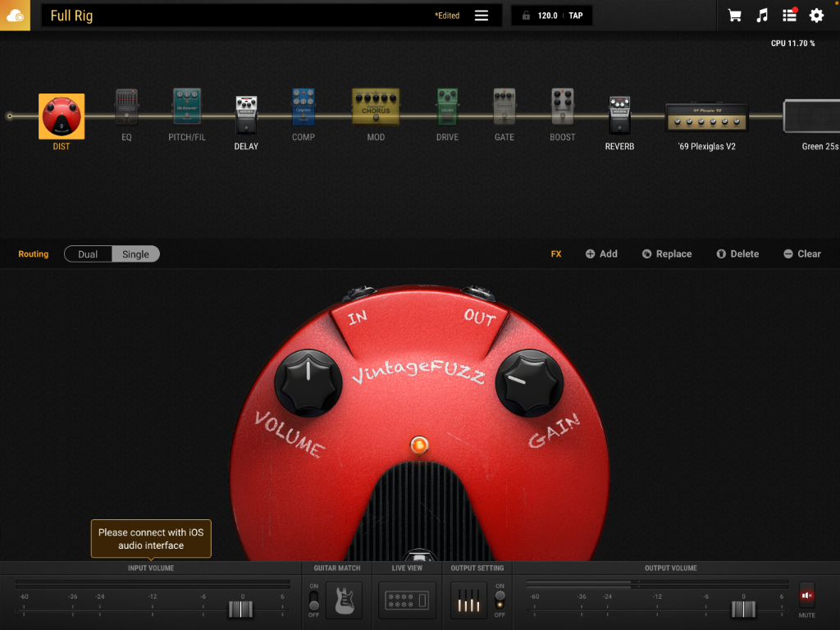Select the REVERB pedal
This screenshot has width=840, height=630.
point(620,115)
